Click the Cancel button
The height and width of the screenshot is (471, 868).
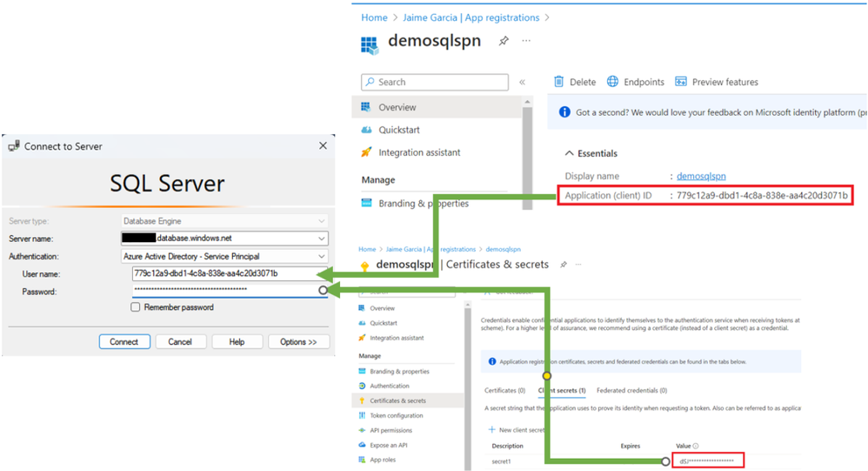pyautogui.click(x=180, y=342)
